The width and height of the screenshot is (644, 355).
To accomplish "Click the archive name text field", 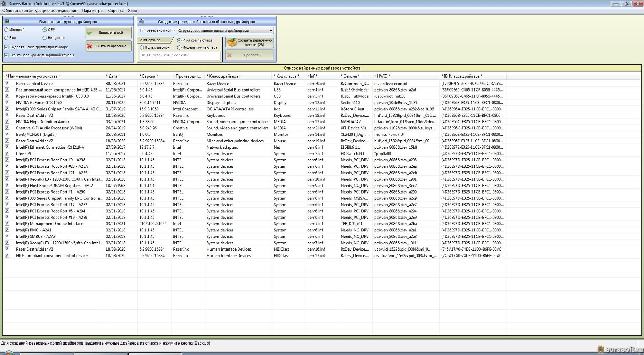I will tap(180, 55).
